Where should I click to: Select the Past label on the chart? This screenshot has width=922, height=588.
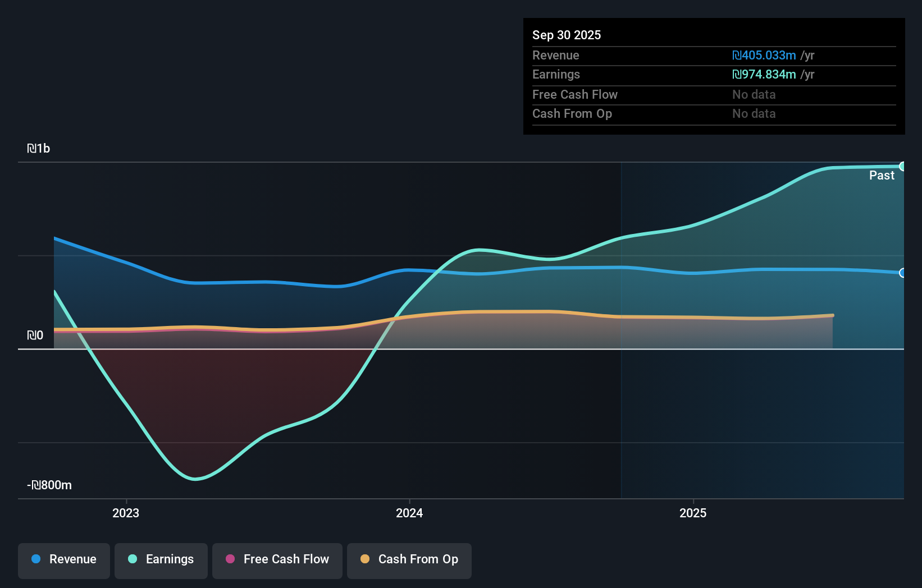click(882, 175)
